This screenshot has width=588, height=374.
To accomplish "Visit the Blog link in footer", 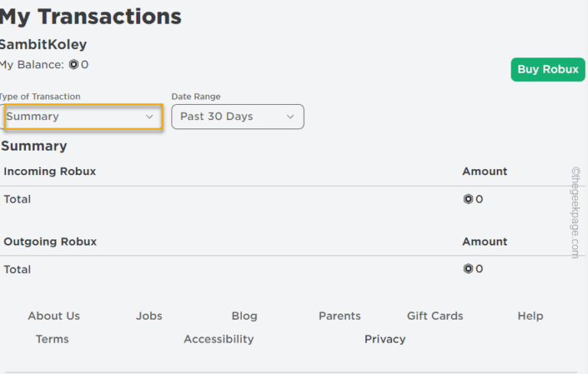I will coord(244,316).
